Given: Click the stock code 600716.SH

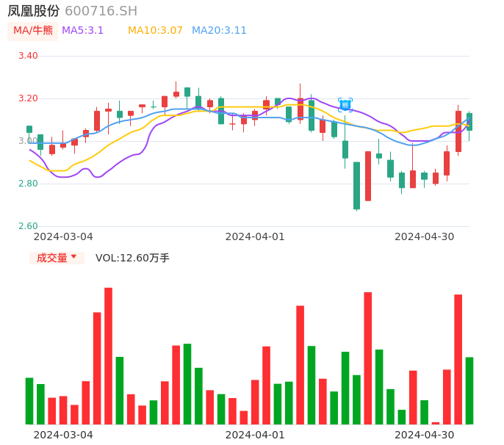Looking at the screenshot, I should tap(101, 11).
